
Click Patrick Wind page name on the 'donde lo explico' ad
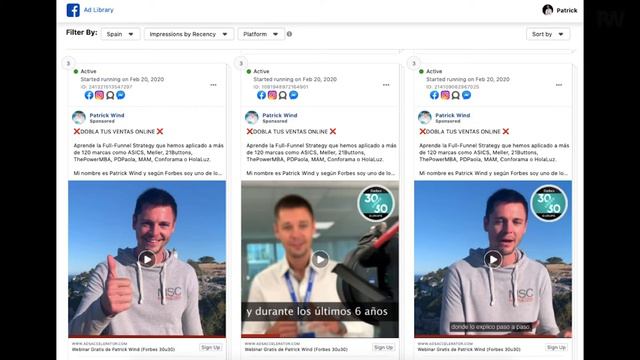453,115
